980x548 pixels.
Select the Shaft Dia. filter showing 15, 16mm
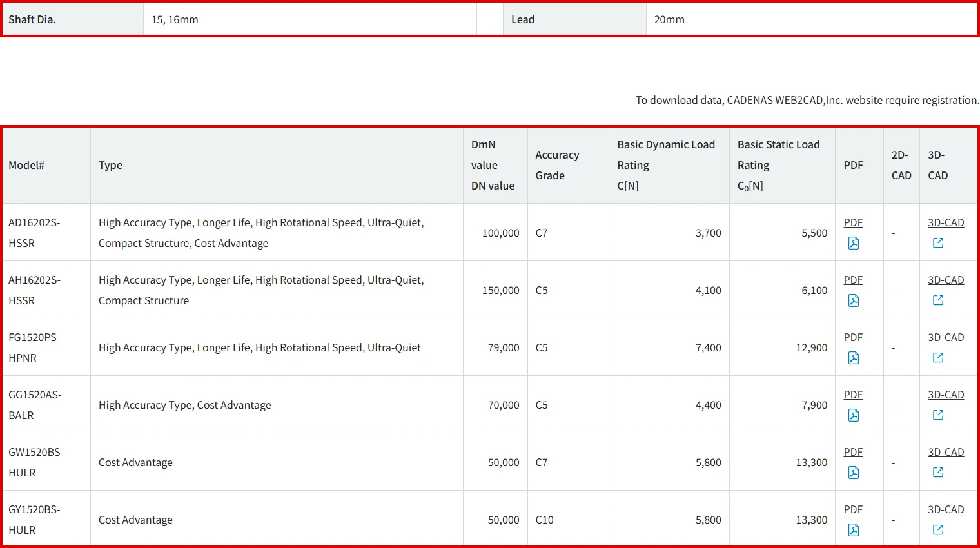(x=175, y=19)
